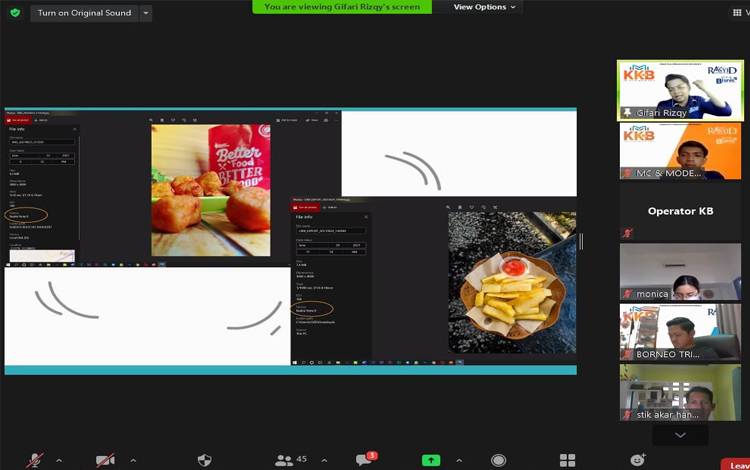Open the Reactions smiley icon
This screenshot has height=470, width=750.
click(638, 459)
